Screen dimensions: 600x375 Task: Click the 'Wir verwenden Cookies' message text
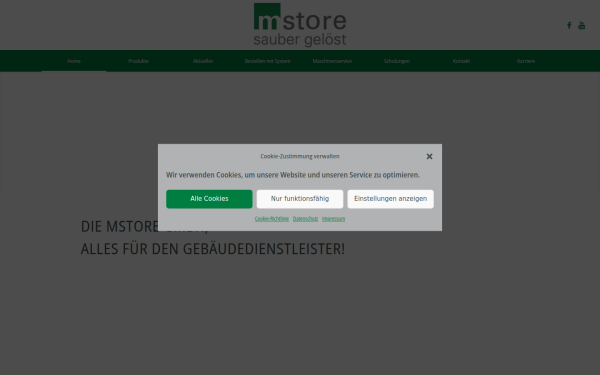coord(293,175)
